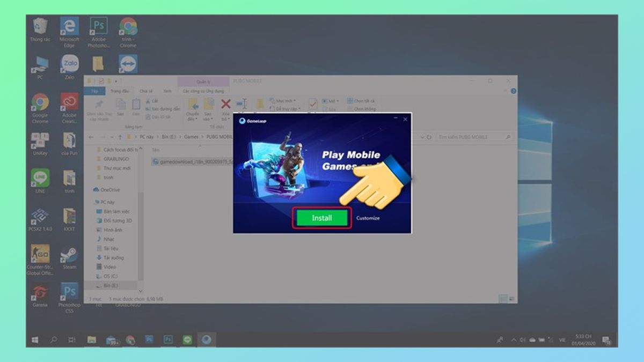Select 'OS (C:)' drive in navigation pane

pos(107,276)
